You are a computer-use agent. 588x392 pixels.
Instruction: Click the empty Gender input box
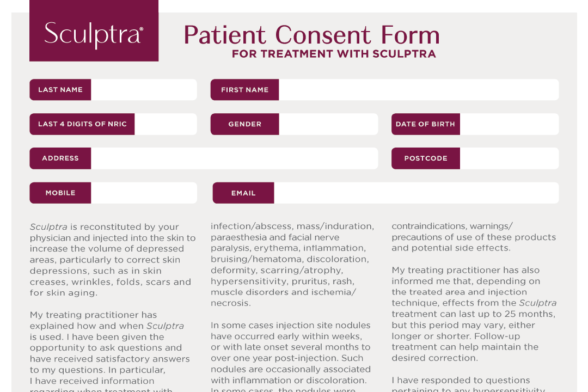click(x=328, y=124)
